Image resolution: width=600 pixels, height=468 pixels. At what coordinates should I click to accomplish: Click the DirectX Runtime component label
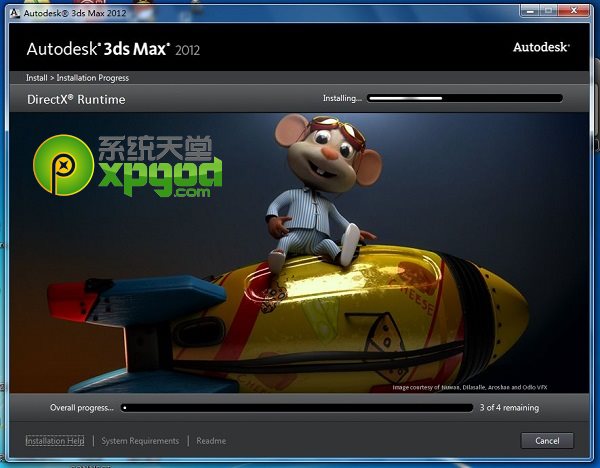click(75, 100)
